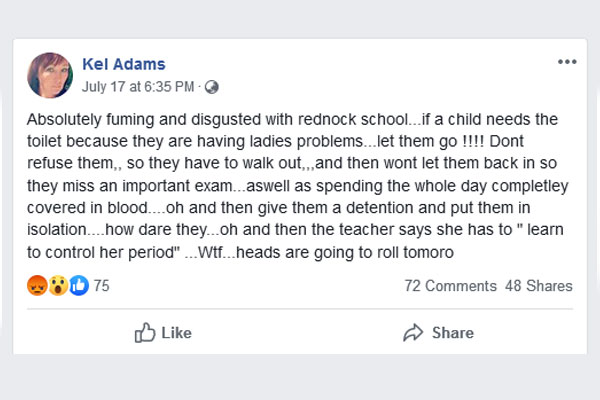
Task: Click the angry face reaction icon
Action: [38, 286]
